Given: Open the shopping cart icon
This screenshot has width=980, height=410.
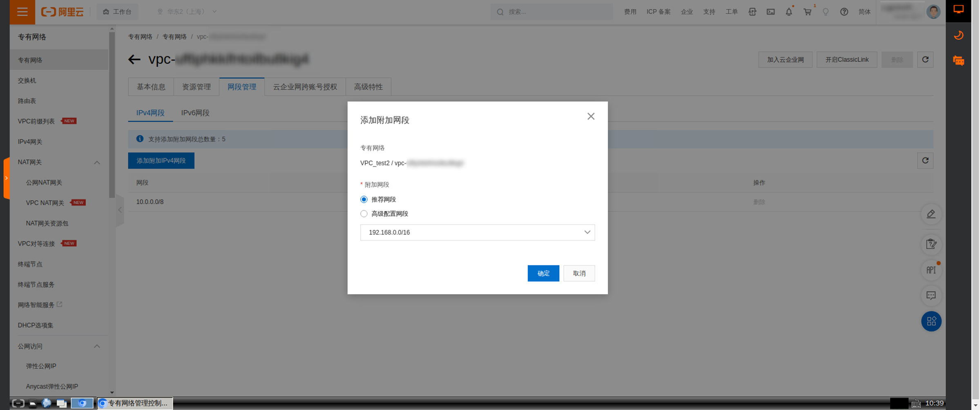Looking at the screenshot, I should tap(807, 12).
